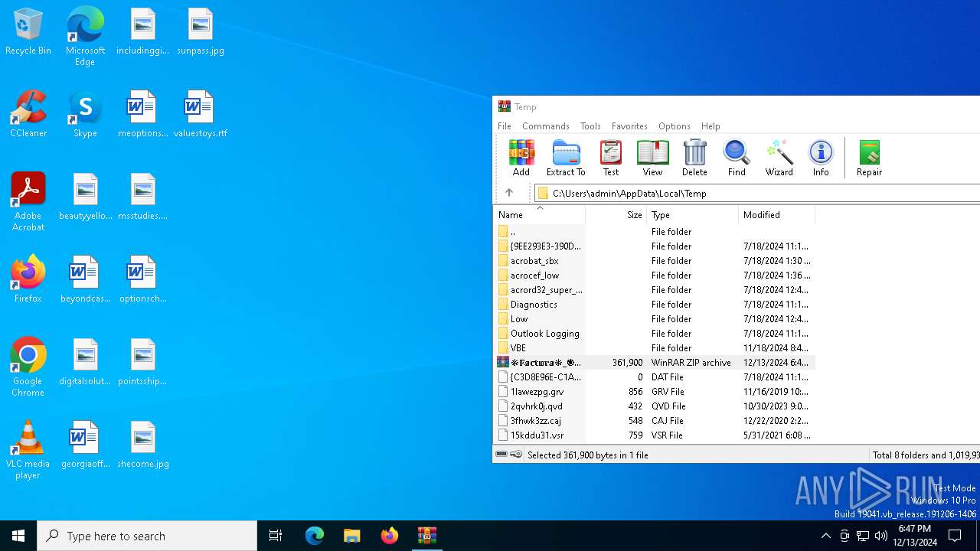Select the acrobat_sbx folder

tap(655, 260)
